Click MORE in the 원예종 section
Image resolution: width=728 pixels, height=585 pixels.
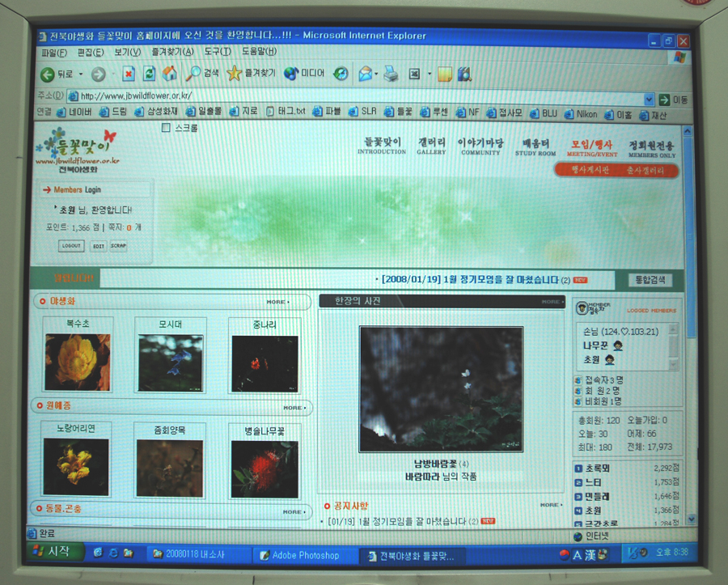(x=294, y=408)
